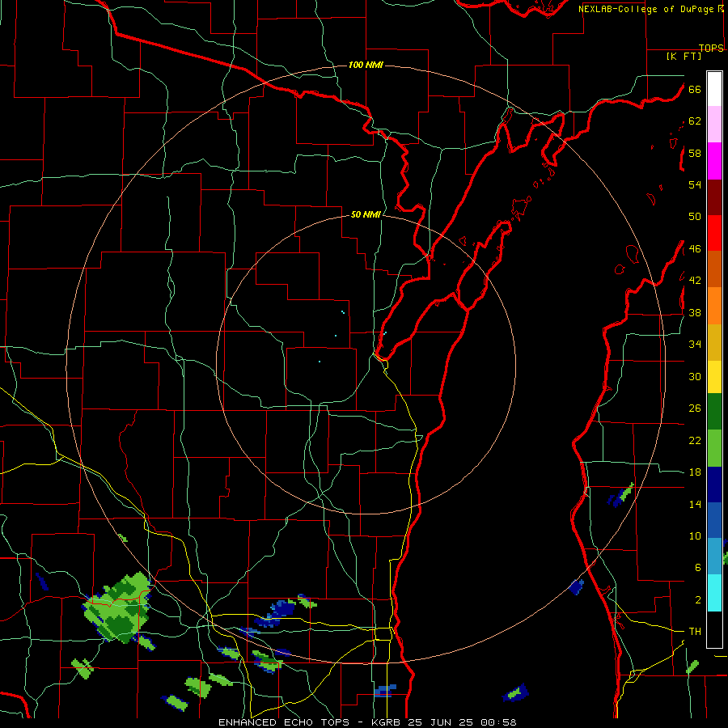This screenshot has height=728, width=728.
Task: Click the 50 legend value
Action: (x=695, y=217)
